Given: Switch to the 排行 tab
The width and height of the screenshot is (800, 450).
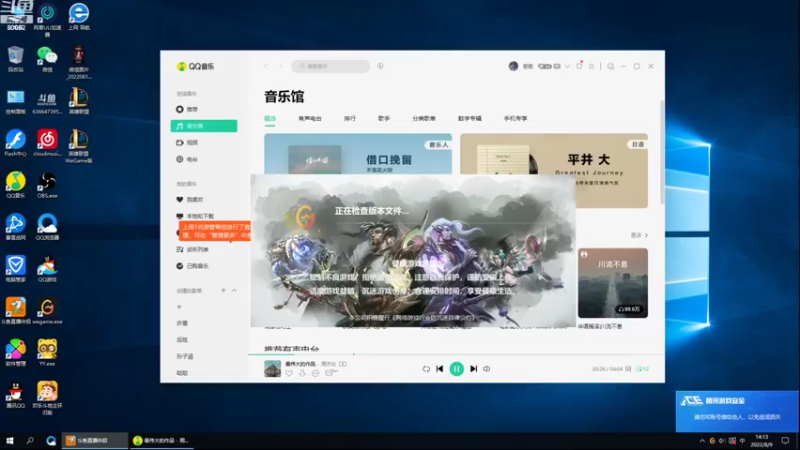Looking at the screenshot, I should [349, 118].
